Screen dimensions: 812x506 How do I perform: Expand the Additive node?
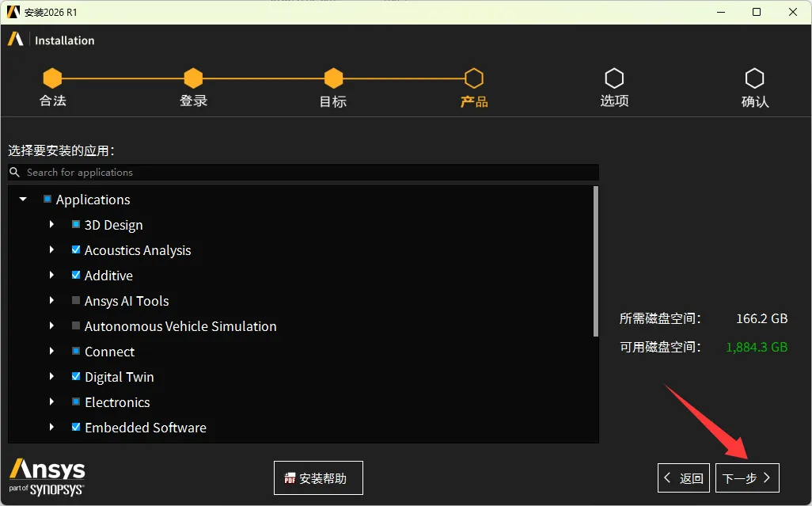(x=51, y=275)
